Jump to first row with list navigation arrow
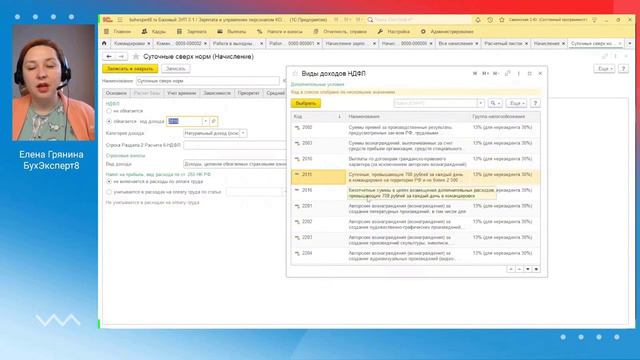Screen dimensions: 640x360 pyautogui.click(x=511, y=269)
